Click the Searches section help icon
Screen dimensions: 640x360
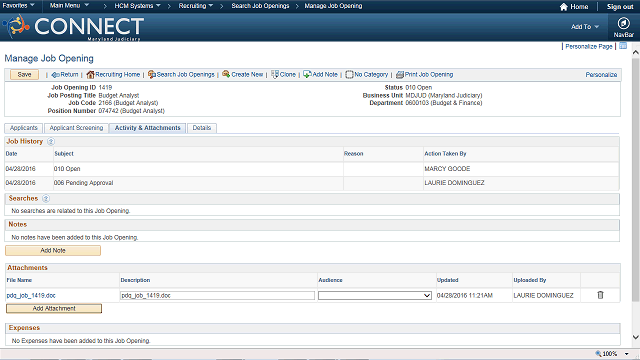(46, 199)
